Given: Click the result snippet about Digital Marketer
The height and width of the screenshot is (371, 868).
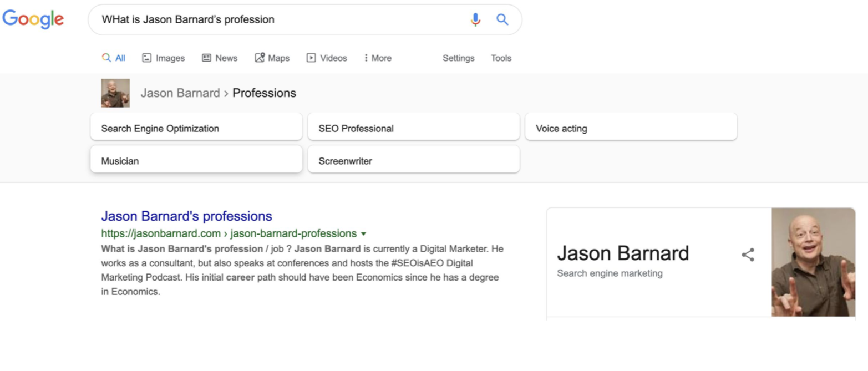Looking at the screenshot, I should 302,270.
